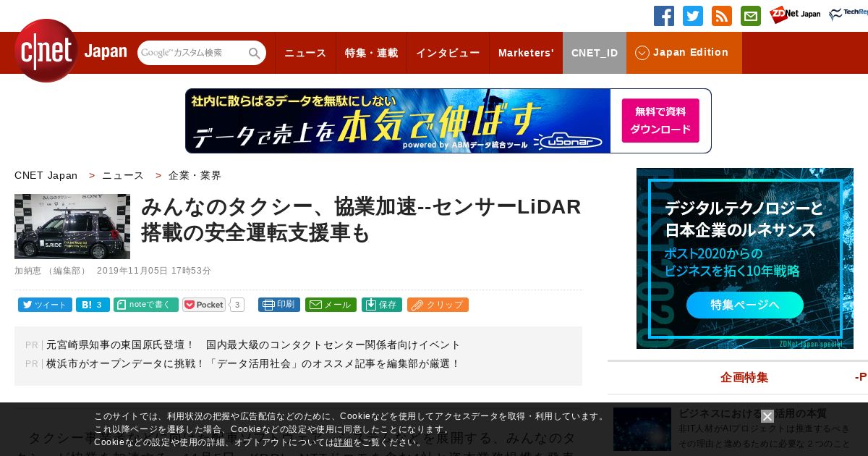
Task: Open the CNET_ID menu
Action: pos(595,53)
